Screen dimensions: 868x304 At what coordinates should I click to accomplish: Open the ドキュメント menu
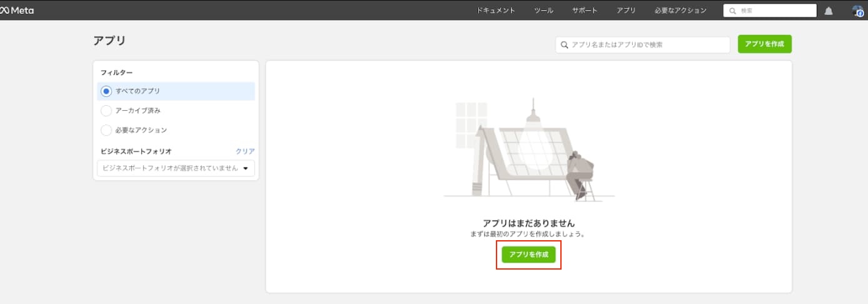point(496,11)
